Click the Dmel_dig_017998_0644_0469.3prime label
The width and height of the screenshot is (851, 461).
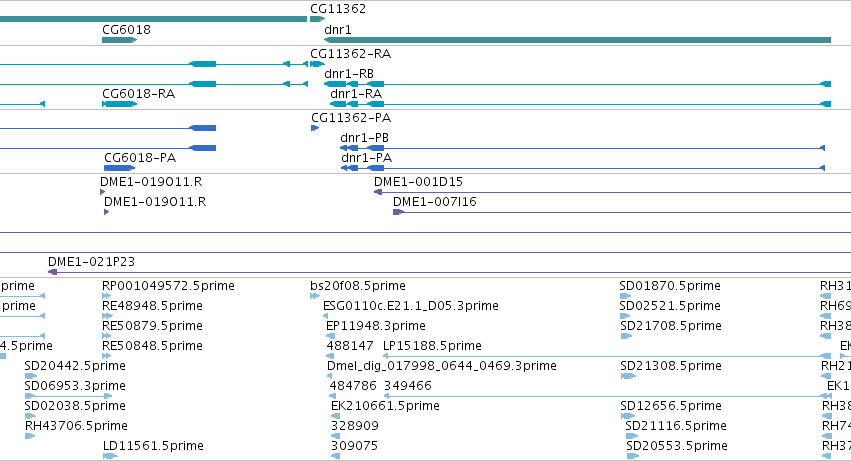click(441, 365)
